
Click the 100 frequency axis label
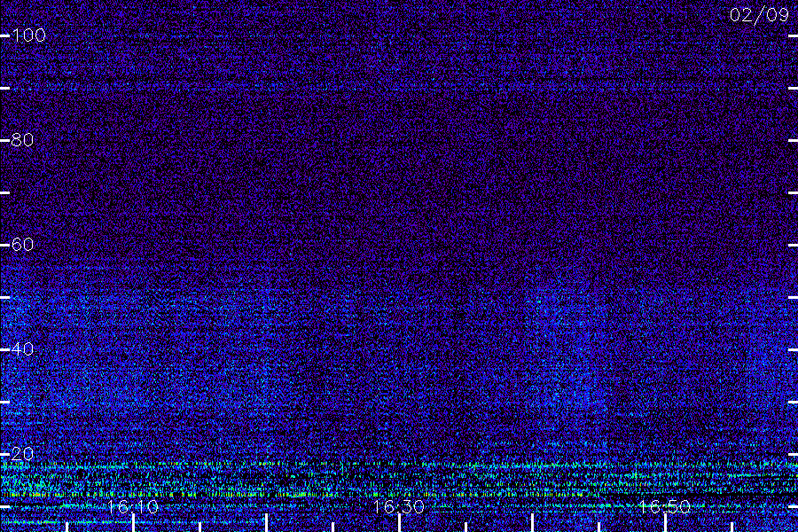[x=28, y=35]
